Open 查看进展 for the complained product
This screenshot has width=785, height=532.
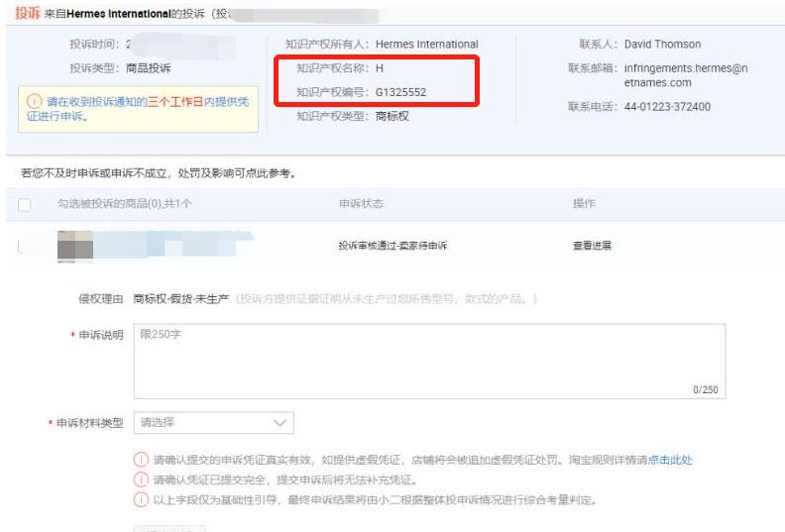593,246
